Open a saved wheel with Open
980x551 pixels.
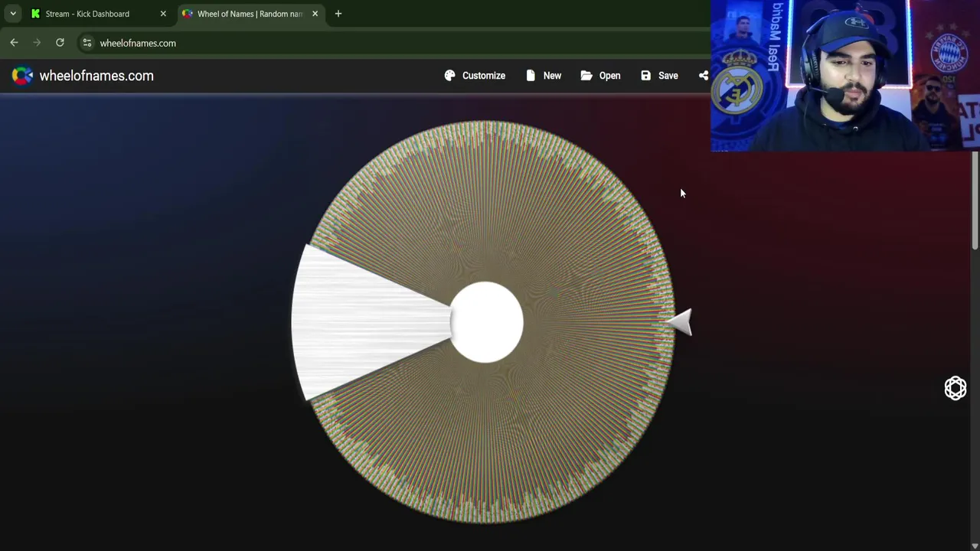[x=600, y=76]
